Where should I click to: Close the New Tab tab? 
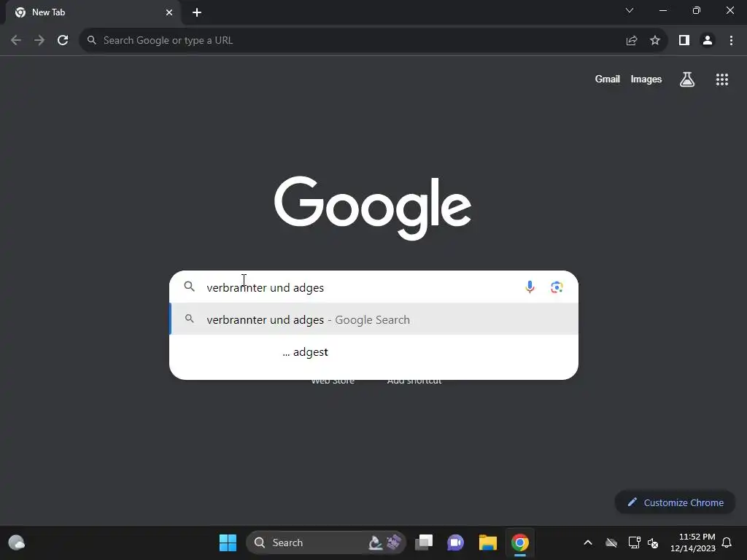(x=169, y=12)
